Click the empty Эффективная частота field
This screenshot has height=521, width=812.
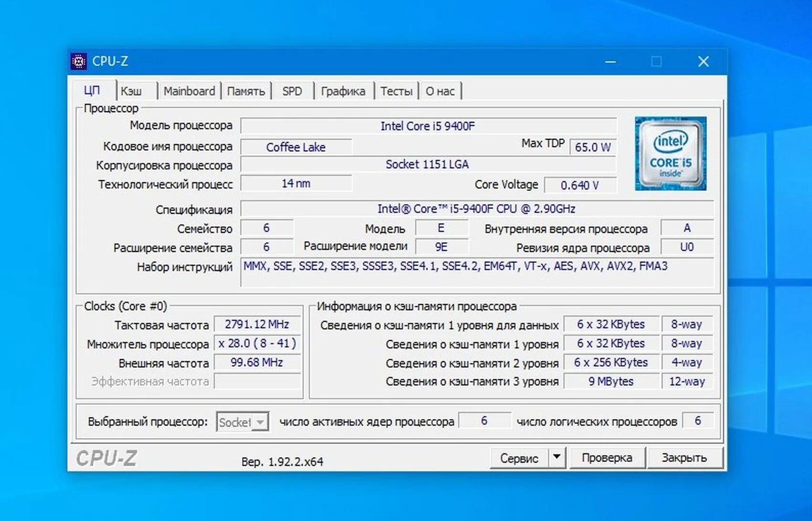click(257, 381)
